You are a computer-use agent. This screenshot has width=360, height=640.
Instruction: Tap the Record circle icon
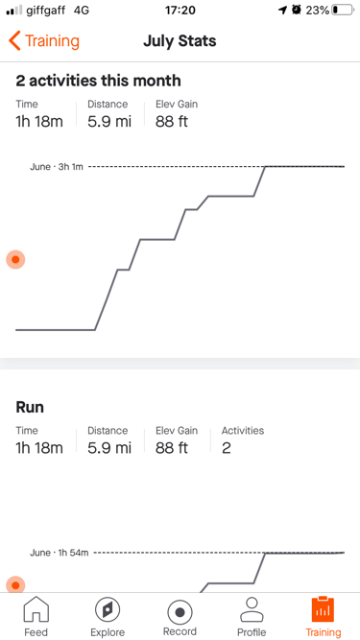pyautogui.click(x=180, y=612)
